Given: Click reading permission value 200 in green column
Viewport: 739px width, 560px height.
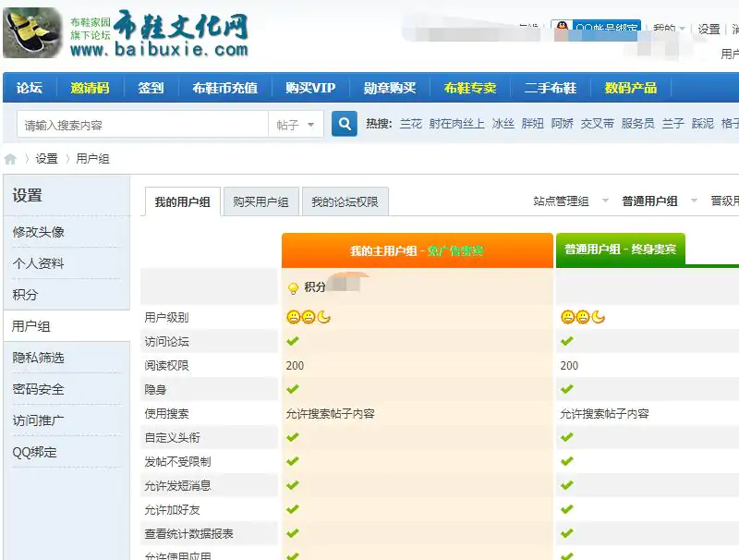Looking at the screenshot, I should [x=569, y=365].
